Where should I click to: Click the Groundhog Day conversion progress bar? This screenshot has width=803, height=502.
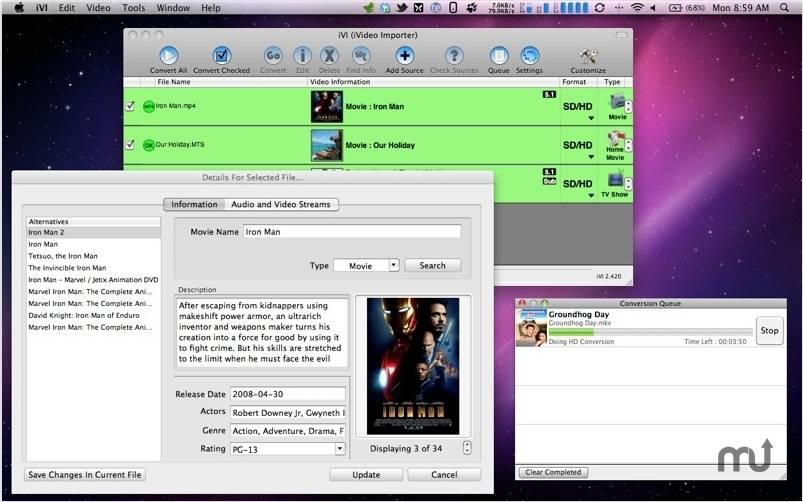click(x=650, y=332)
